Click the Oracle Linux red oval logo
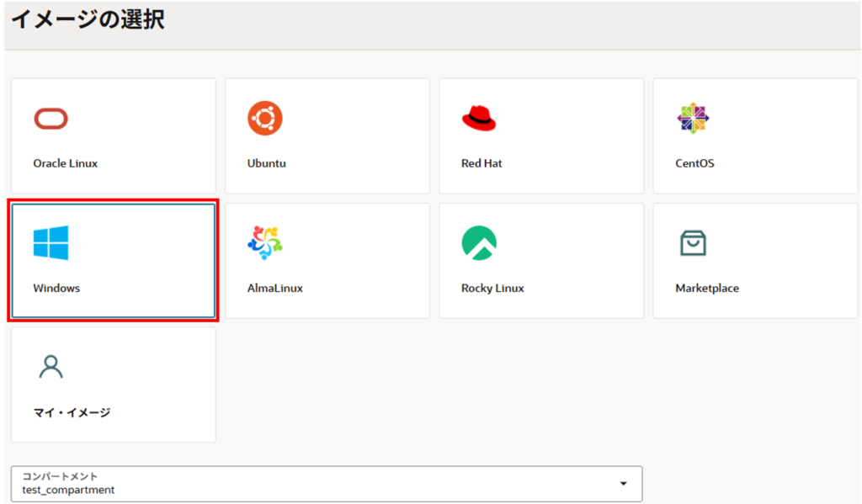This screenshot has width=862, height=504. 51,119
